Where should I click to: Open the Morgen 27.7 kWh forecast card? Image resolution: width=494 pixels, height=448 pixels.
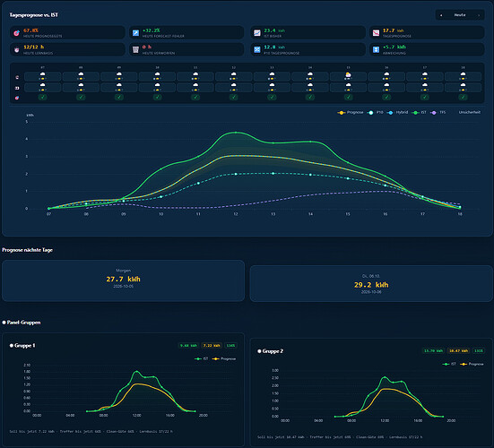click(123, 280)
